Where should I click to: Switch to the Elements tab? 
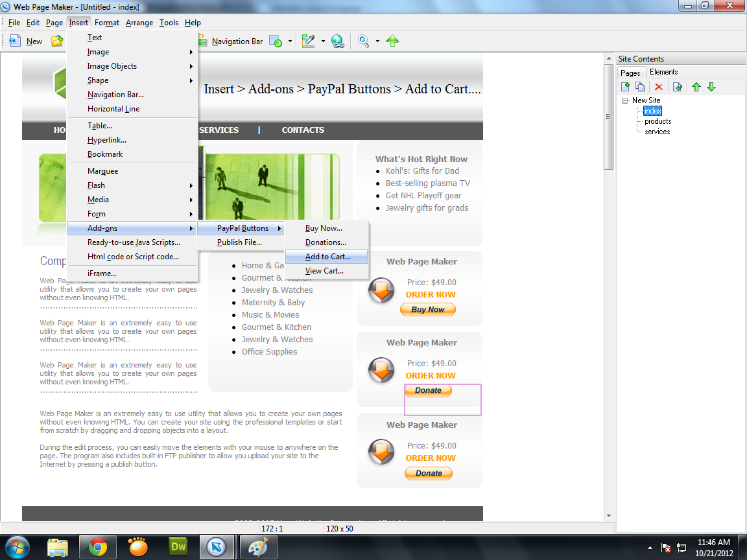pos(663,72)
